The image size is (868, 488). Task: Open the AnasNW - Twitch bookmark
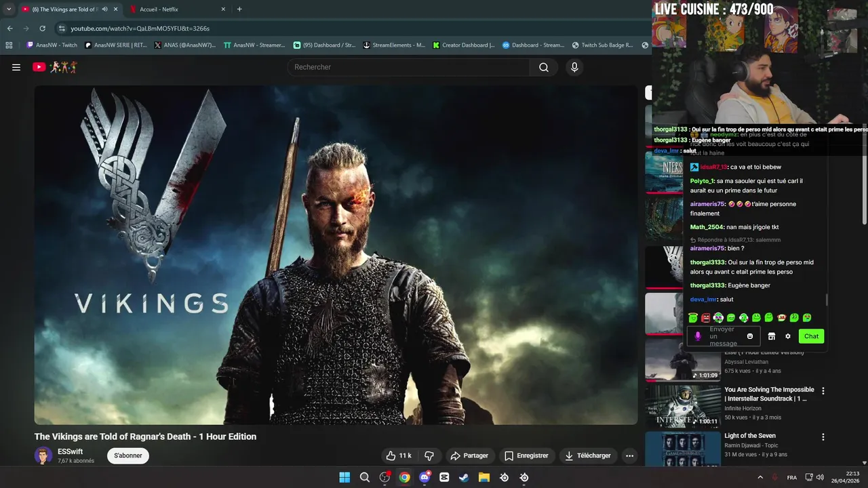click(x=52, y=45)
